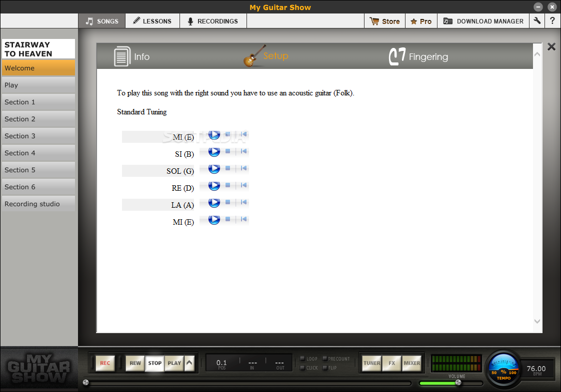Image resolution: width=561 pixels, height=392 pixels.
Task: Switch to the LESSONS tab
Action: (x=152, y=21)
